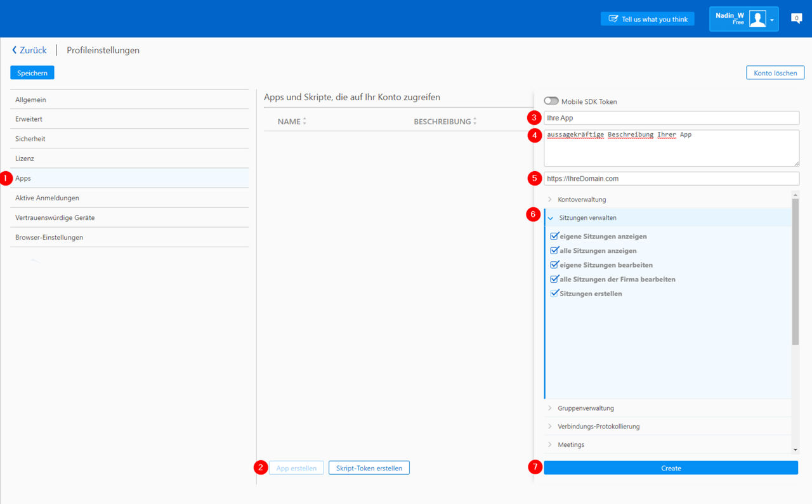Collapse the Sitzungen verwalten section
This screenshot has width=812, height=504.
click(x=667, y=218)
